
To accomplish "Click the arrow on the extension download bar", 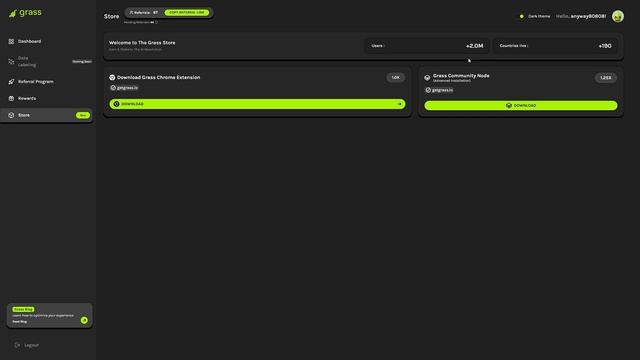I will pyautogui.click(x=400, y=104).
